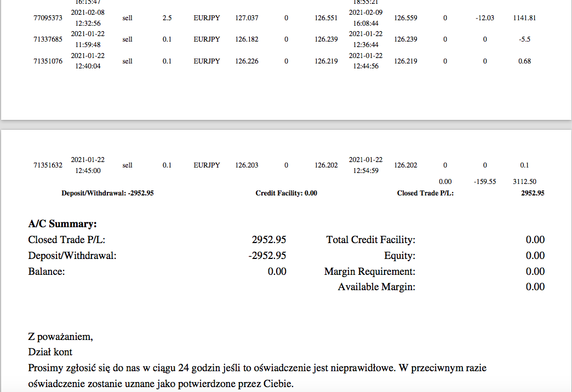Click the Margin Requirement label
This screenshot has width=572, height=392.
coord(369,272)
